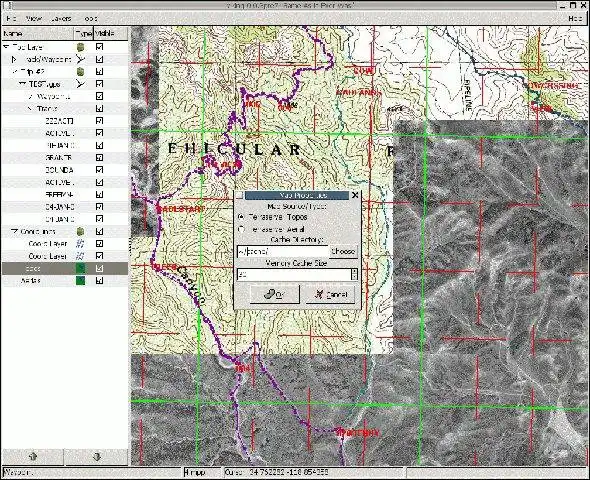Image resolution: width=590 pixels, height=480 pixels.
Task: Open the Tools menu
Action: point(90,18)
